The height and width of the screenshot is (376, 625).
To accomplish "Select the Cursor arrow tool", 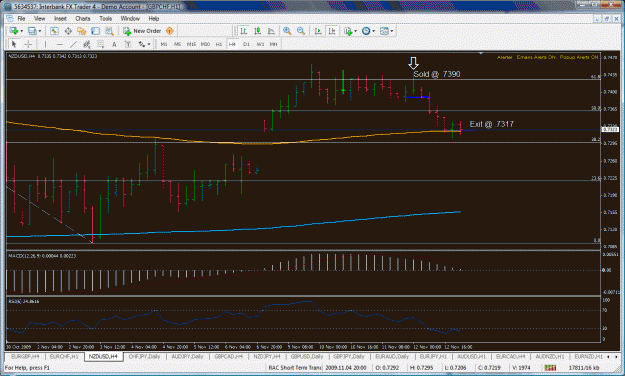I will click(x=14, y=44).
